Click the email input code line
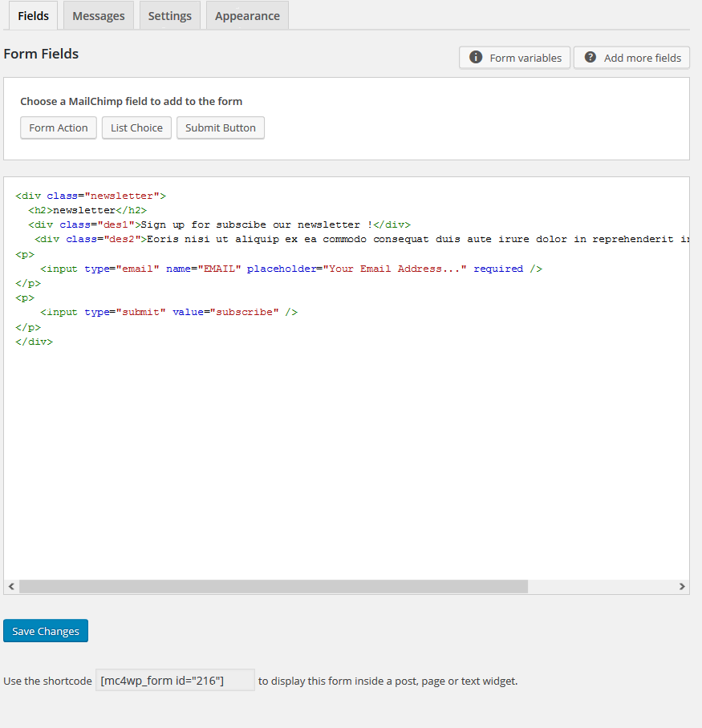 point(291,269)
